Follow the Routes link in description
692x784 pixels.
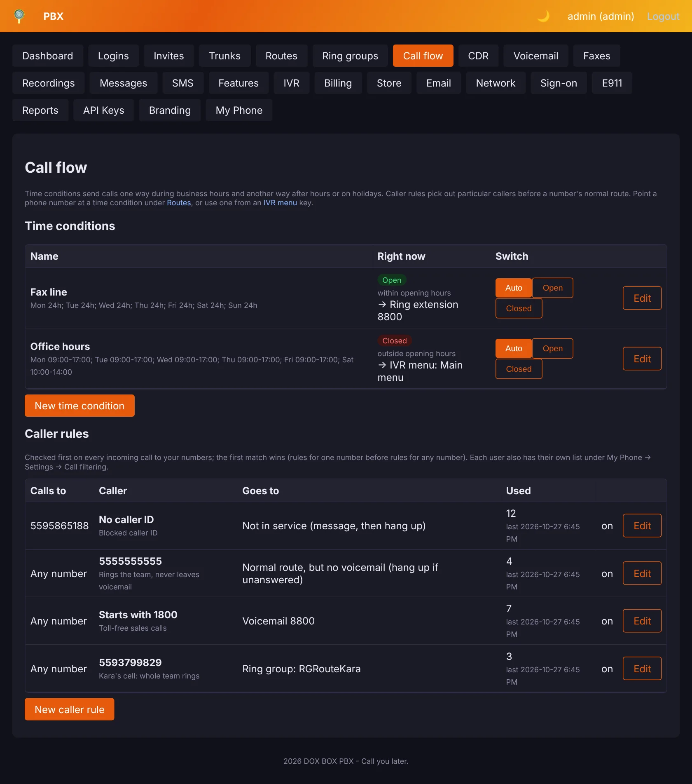179,203
